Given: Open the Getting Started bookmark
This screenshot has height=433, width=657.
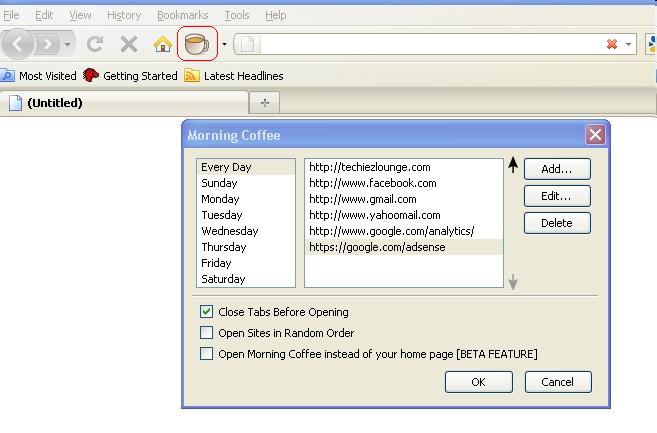Looking at the screenshot, I should coord(130,76).
